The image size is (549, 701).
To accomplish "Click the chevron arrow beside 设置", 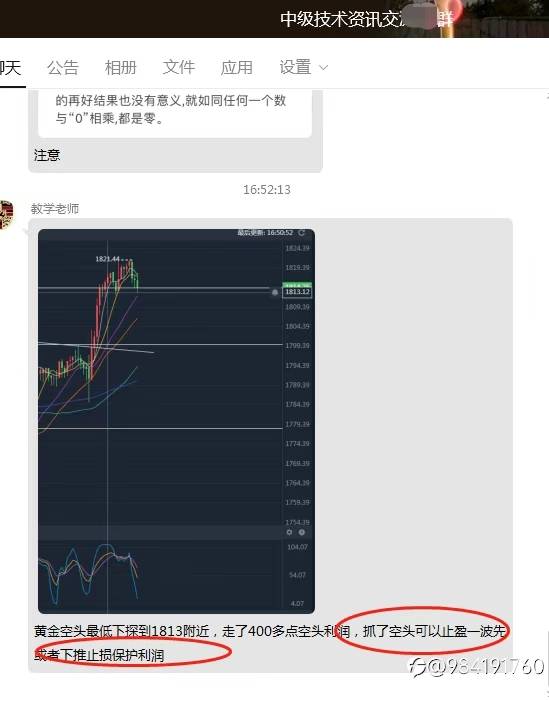I will tap(323, 68).
